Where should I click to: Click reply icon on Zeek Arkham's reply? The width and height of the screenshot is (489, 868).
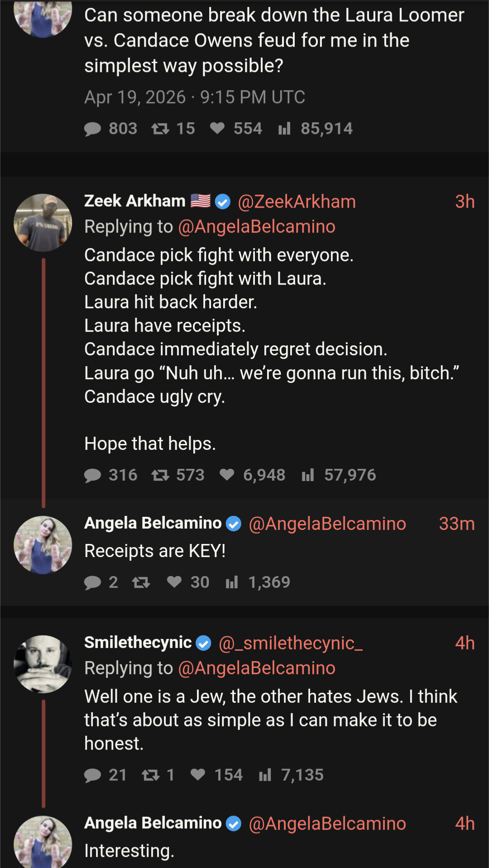[93, 475]
